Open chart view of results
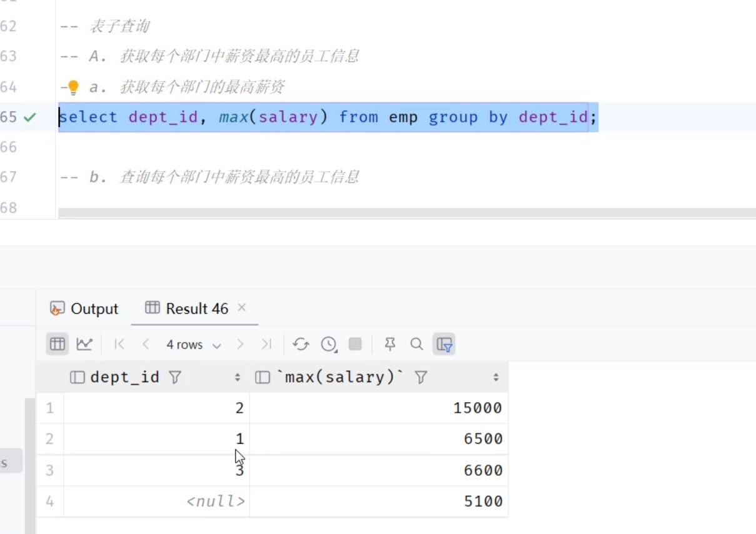The image size is (756, 534). (x=84, y=344)
